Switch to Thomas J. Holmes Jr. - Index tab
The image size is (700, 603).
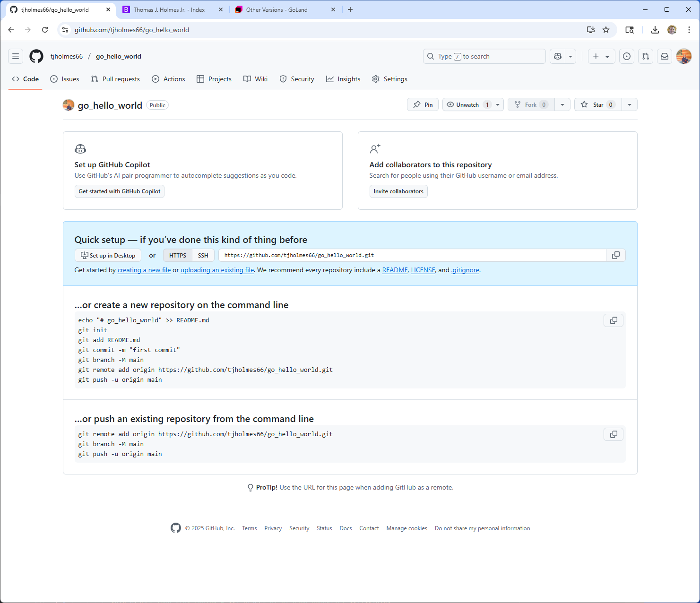[x=169, y=9]
